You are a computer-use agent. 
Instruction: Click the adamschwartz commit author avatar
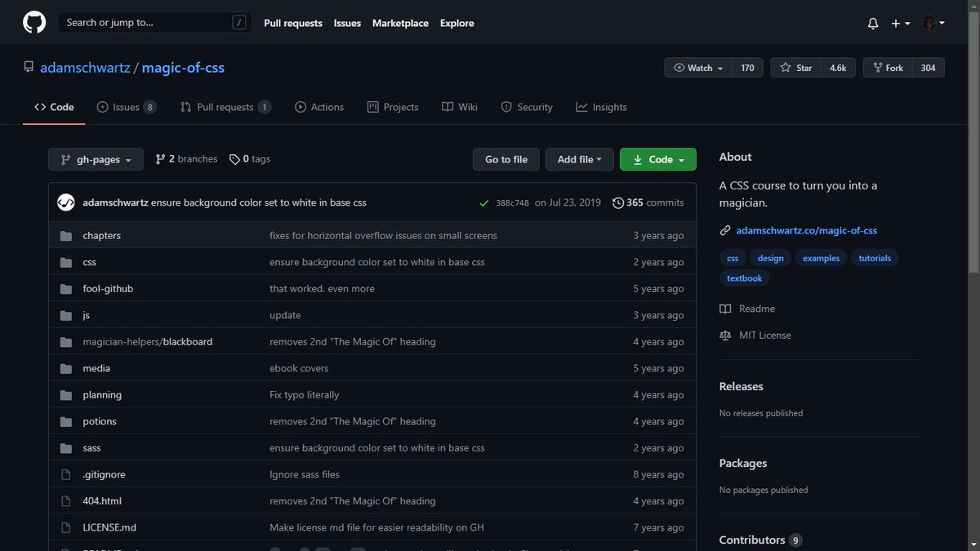point(66,202)
